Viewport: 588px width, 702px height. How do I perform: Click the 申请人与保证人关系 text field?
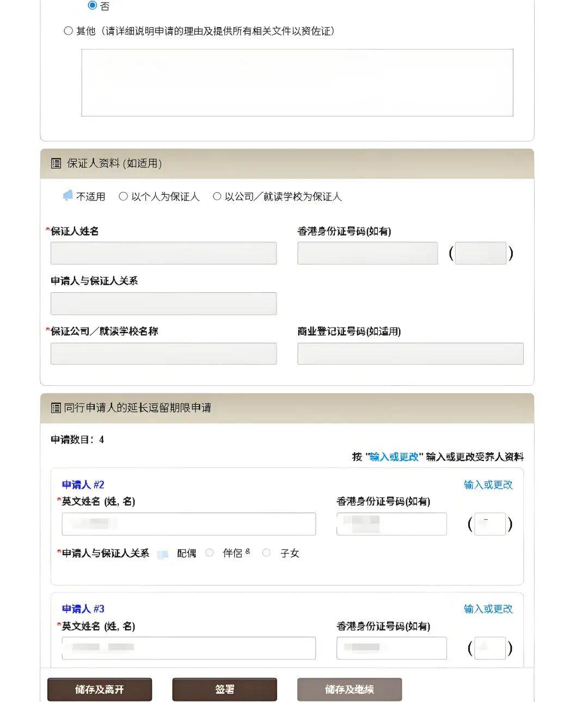[x=163, y=304]
